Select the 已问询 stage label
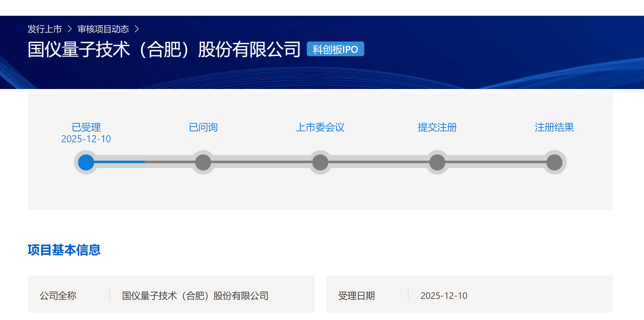 tap(203, 127)
